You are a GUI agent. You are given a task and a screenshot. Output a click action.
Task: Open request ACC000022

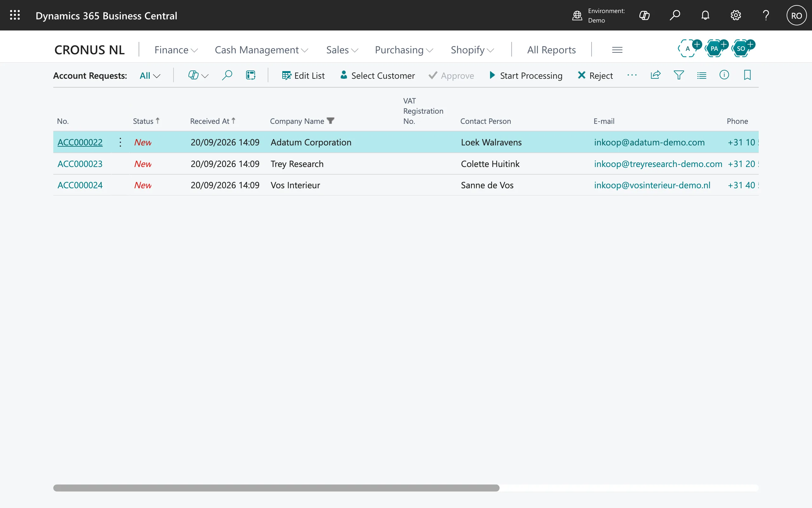coord(80,142)
